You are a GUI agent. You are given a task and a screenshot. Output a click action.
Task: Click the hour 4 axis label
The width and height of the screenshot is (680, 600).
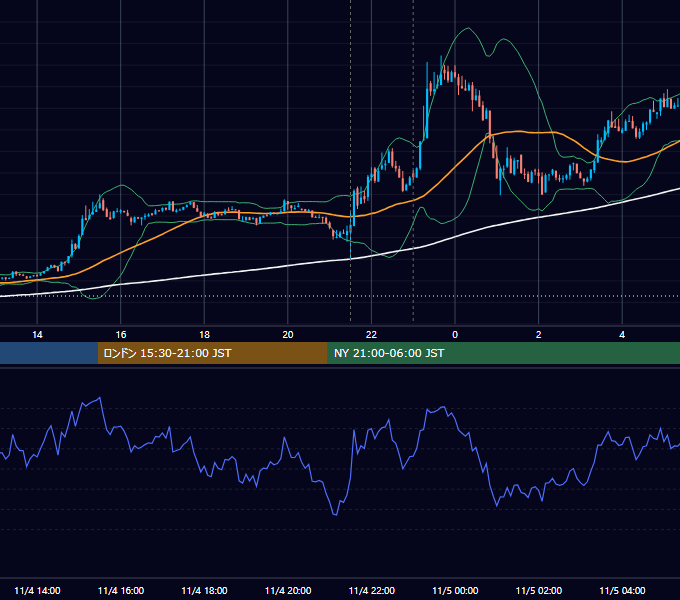coord(622,335)
